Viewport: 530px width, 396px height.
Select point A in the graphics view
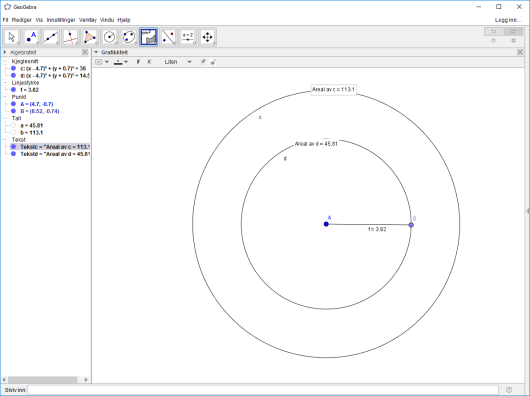326,224
